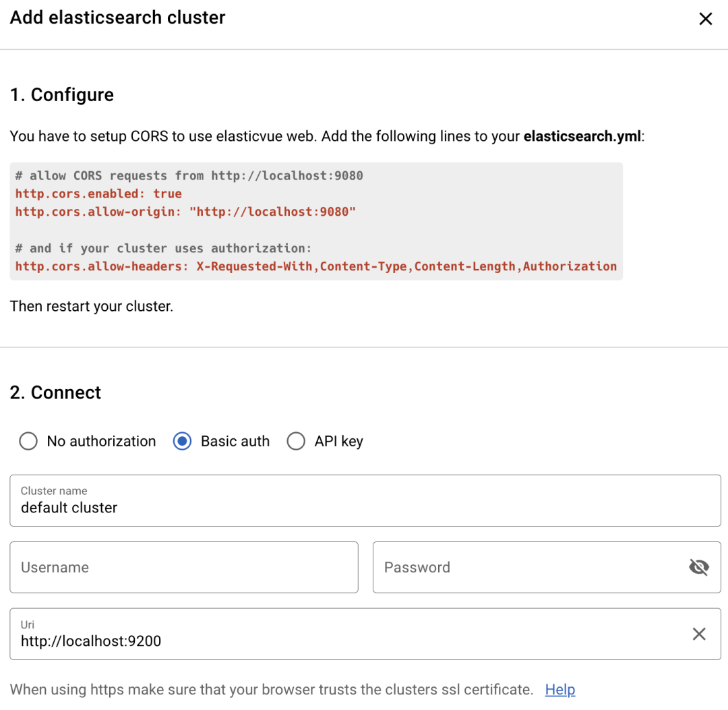The width and height of the screenshot is (728, 710).
Task: Click the CORS configuration code block
Action: [315, 220]
